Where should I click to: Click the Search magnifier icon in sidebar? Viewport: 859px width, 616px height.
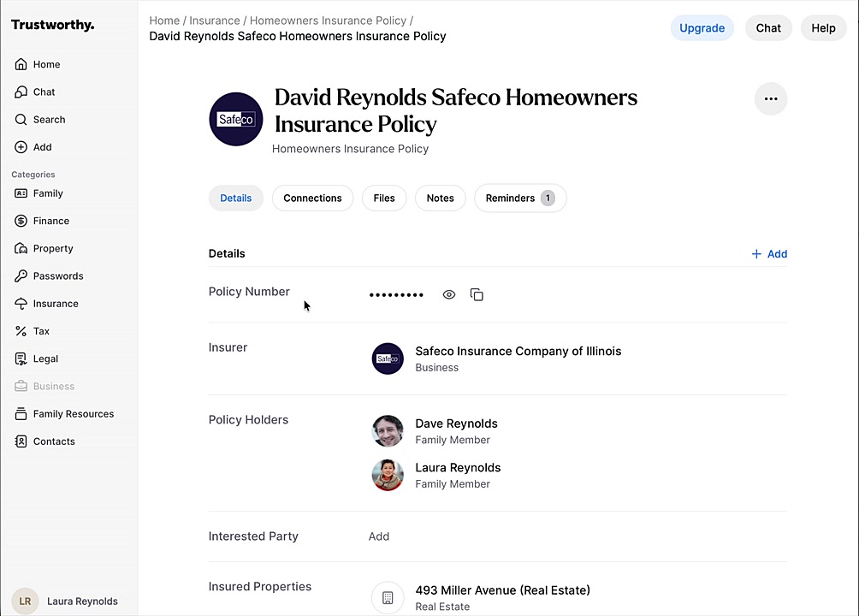[x=21, y=120]
